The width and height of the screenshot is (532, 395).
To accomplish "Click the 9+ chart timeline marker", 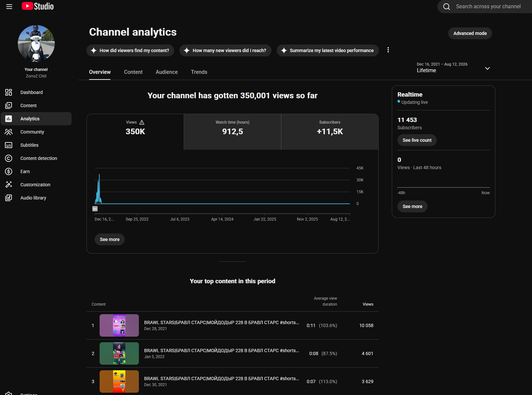I will pos(95,209).
